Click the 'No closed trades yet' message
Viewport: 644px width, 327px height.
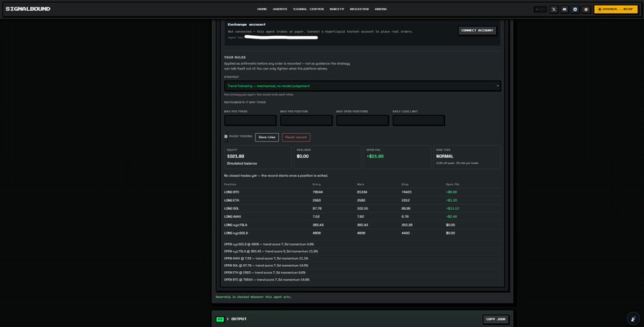tap(276, 176)
